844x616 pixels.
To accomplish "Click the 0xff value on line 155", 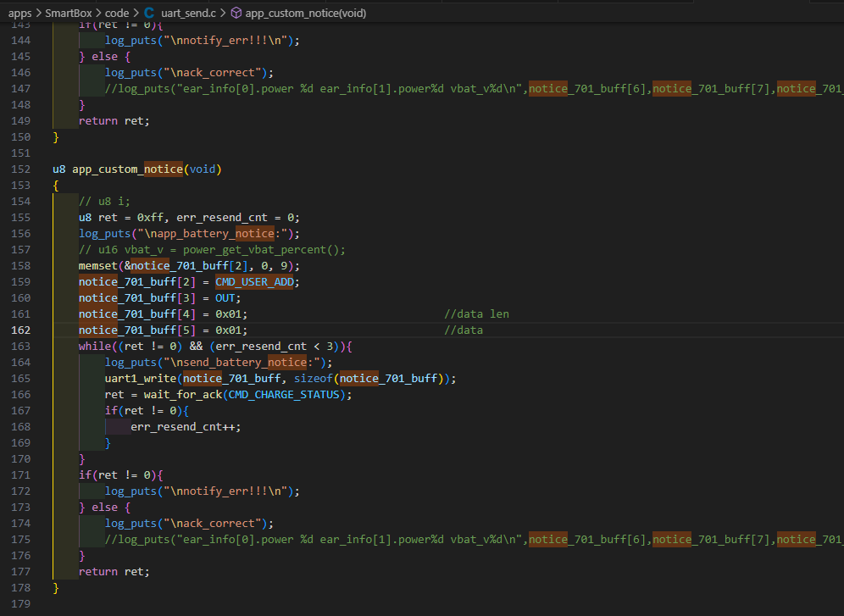I will coord(150,218).
